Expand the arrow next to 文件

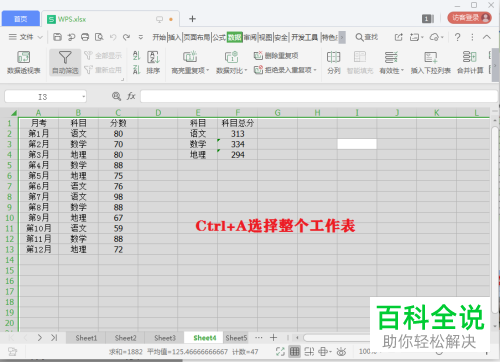pyautogui.click(x=40, y=37)
